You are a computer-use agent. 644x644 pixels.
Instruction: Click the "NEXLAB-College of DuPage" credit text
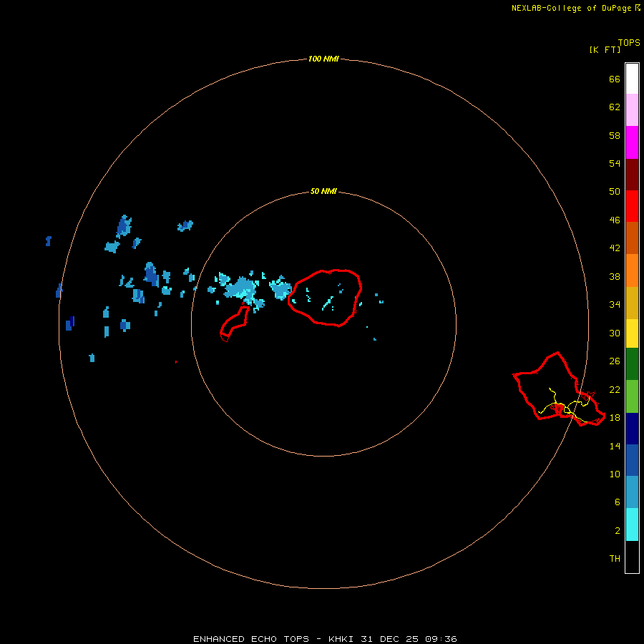pos(571,8)
